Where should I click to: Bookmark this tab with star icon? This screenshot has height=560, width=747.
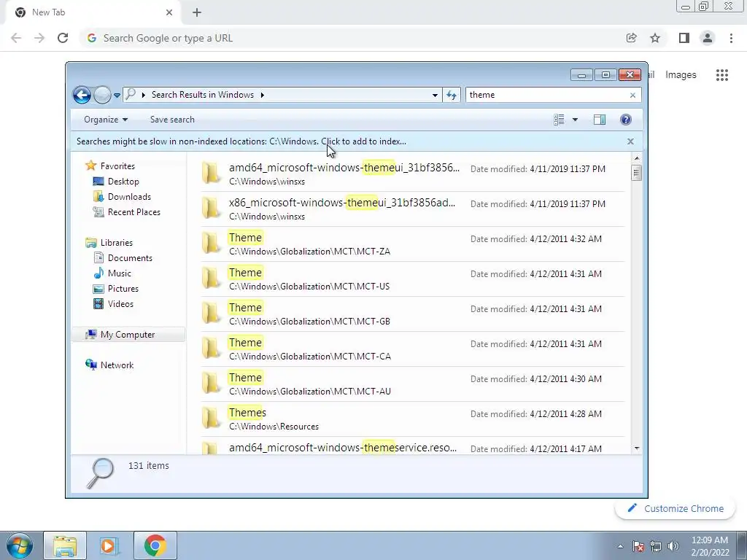click(x=656, y=38)
